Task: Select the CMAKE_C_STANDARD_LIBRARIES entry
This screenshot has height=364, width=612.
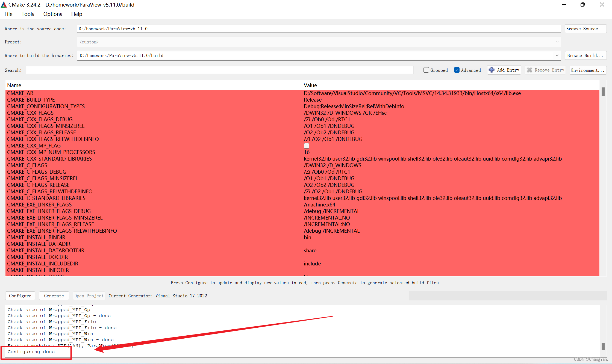Action: click(x=46, y=198)
